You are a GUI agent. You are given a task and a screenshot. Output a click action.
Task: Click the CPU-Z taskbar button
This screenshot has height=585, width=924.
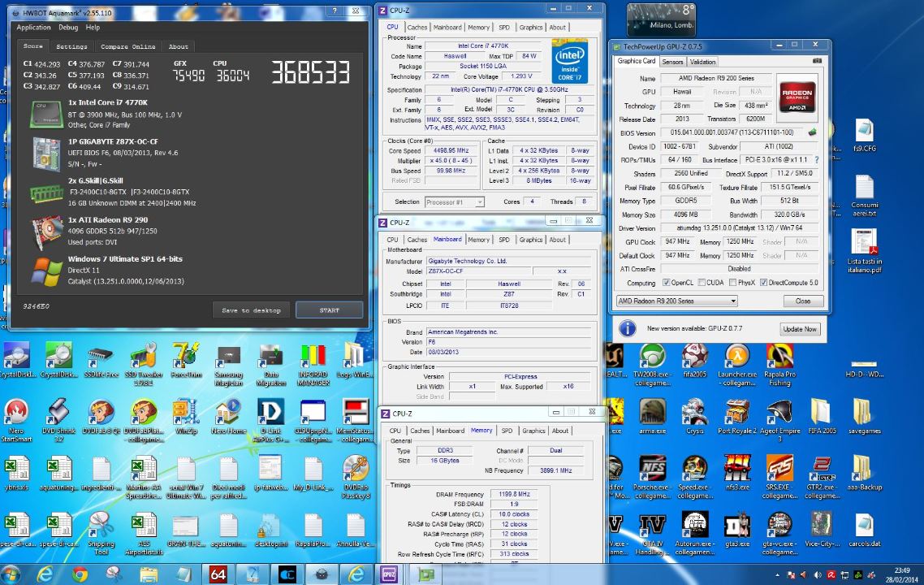[x=389, y=574]
